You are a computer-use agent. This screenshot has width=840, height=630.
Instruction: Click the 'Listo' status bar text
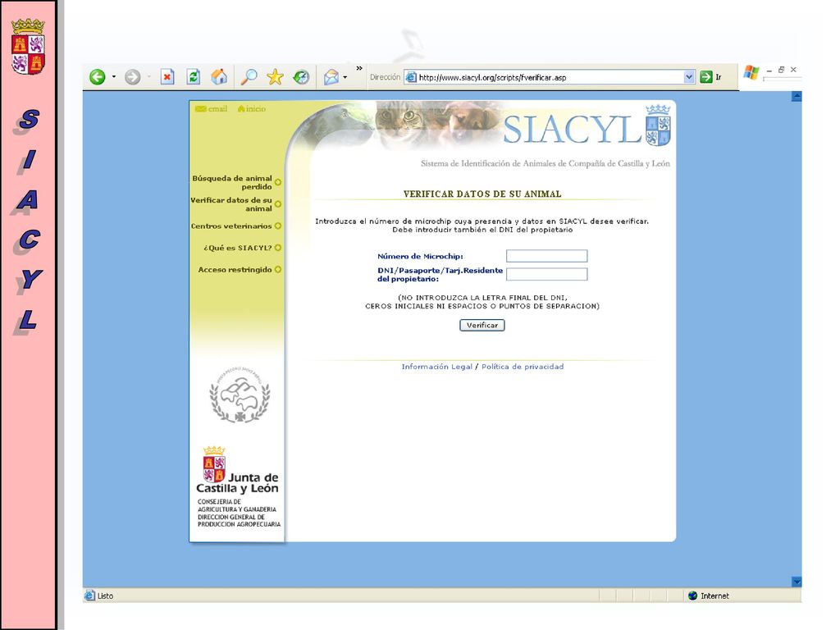(106, 596)
